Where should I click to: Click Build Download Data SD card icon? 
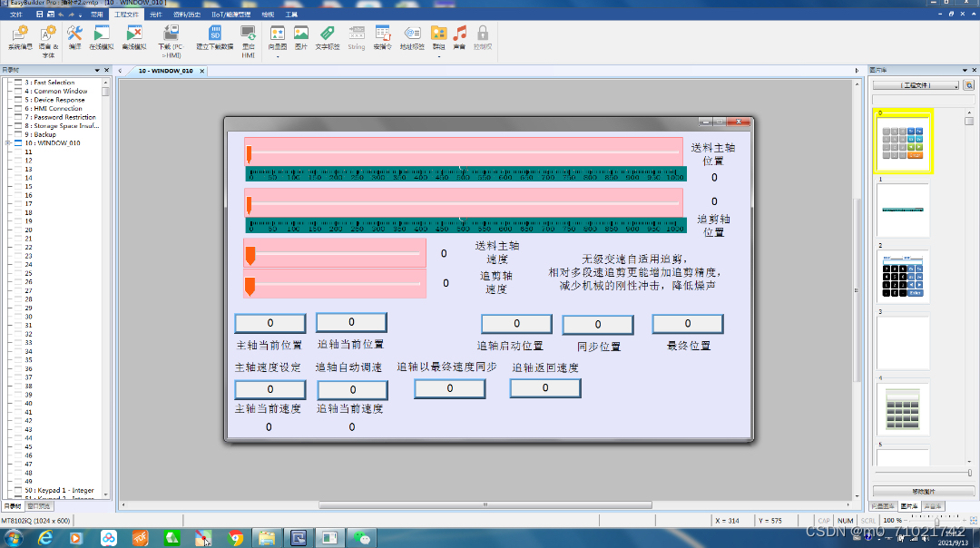point(214,37)
